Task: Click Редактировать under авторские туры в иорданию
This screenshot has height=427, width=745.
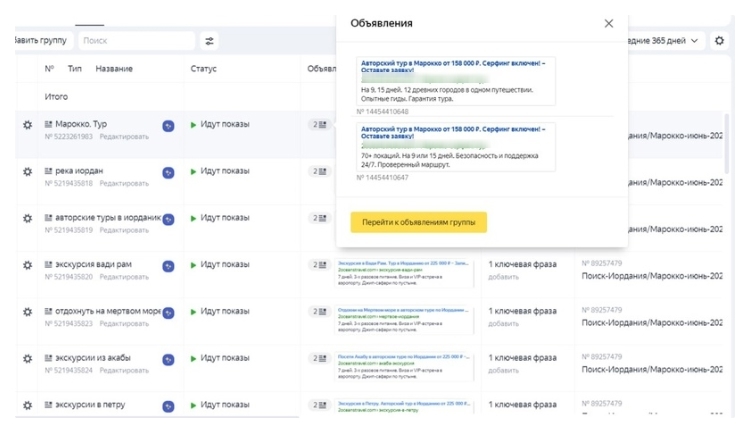Action: 124,230
